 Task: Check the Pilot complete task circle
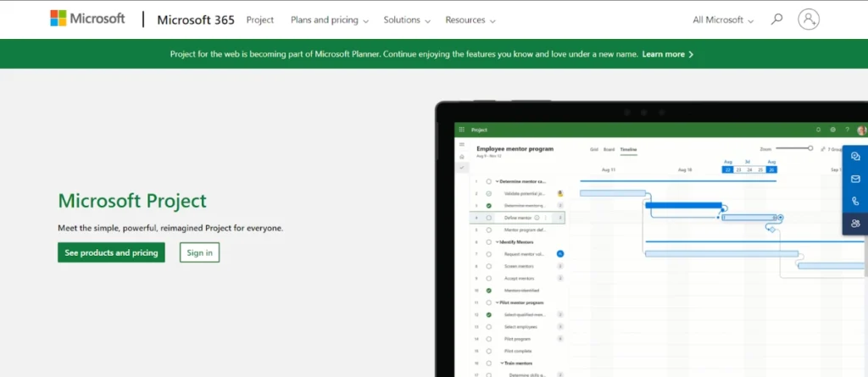(489, 351)
